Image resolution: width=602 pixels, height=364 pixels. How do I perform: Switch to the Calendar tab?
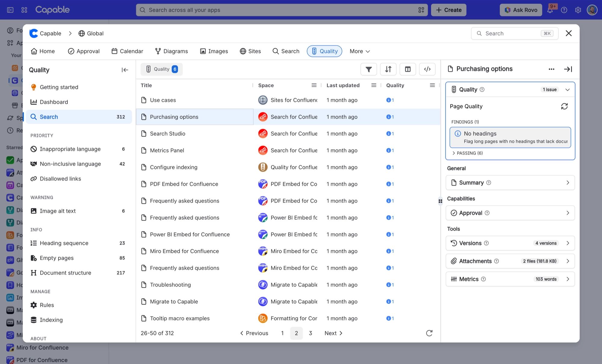(127, 51)
